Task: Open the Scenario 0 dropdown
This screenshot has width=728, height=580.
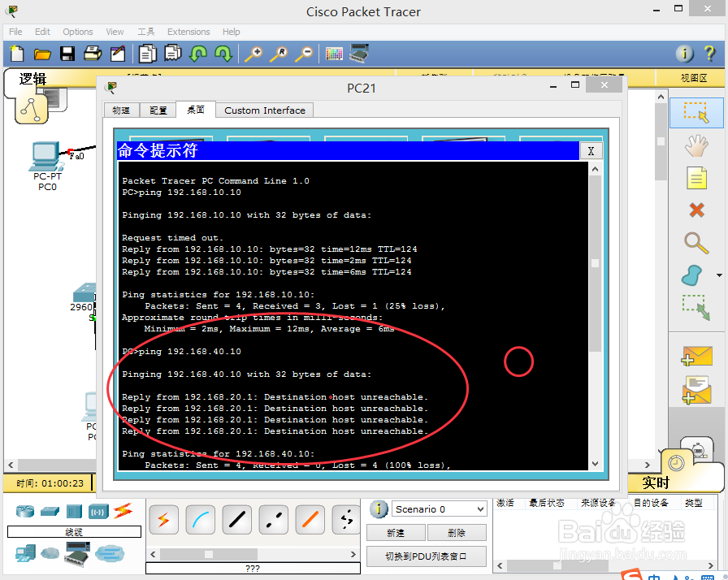Action: click(x=440, y=509)
